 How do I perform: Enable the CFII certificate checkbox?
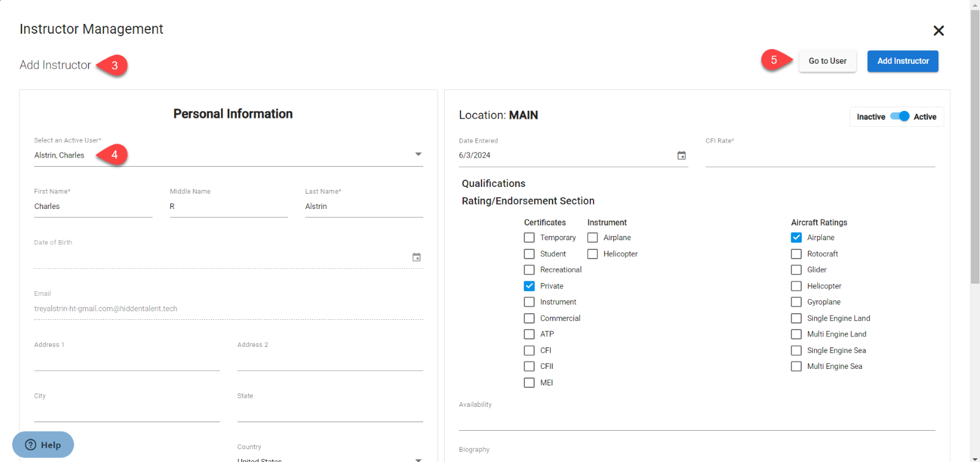click(x=529, y=366)
